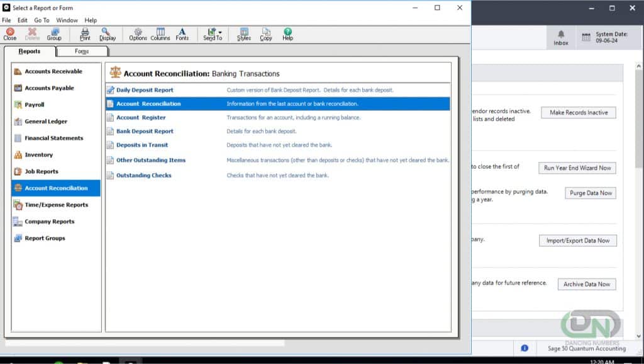Click the Copy toolbar icon
The image size is (644, 364).
point(266,34)
